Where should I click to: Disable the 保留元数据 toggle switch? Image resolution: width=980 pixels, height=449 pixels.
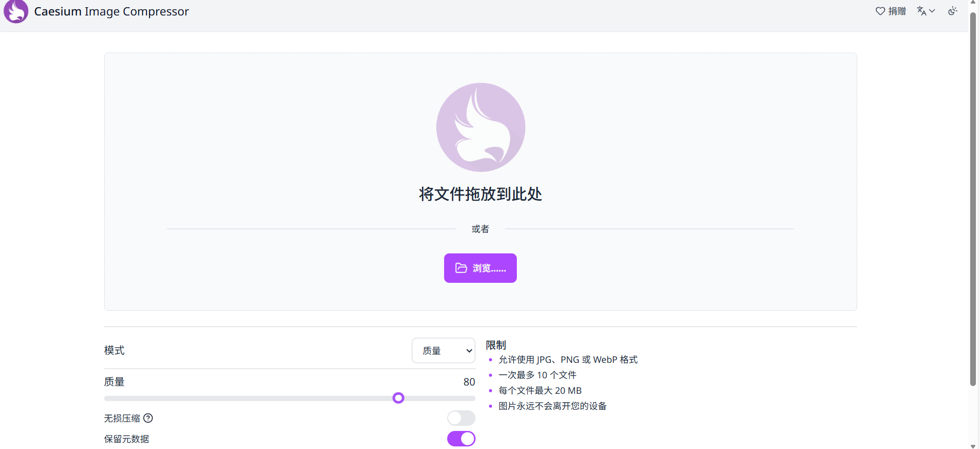461,439
